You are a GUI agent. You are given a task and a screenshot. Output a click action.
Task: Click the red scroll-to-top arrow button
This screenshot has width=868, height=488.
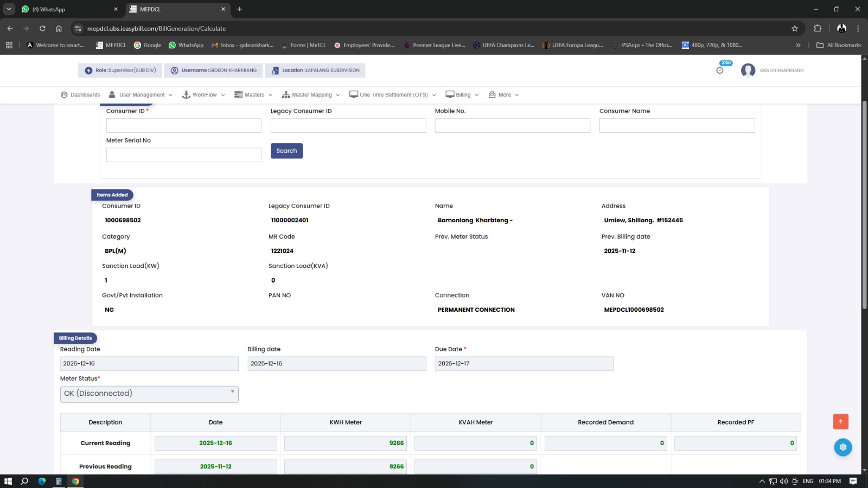pos(840,421)
